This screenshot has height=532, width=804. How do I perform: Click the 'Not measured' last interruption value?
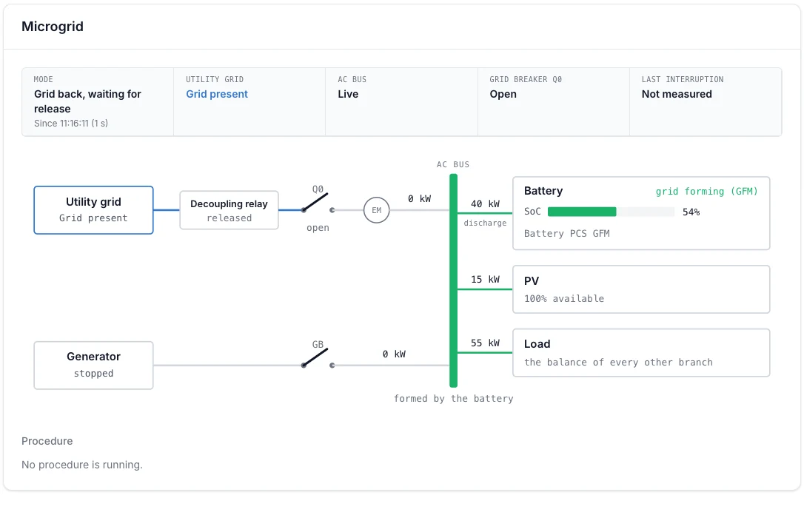click(677, 94)
